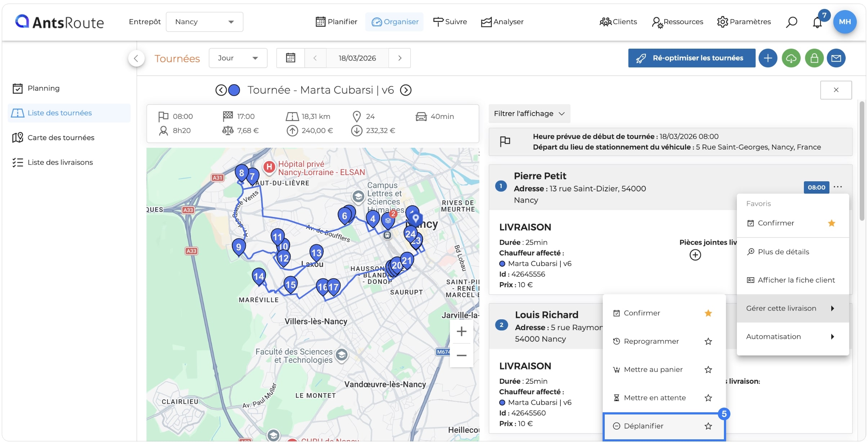Open the search magnifier in top bar

791,22
